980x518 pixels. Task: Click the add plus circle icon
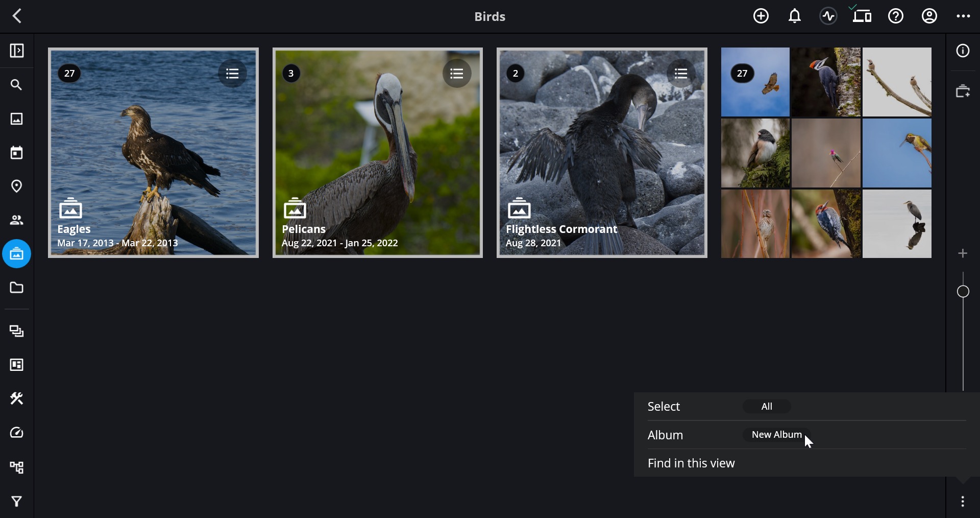point(761,16)
